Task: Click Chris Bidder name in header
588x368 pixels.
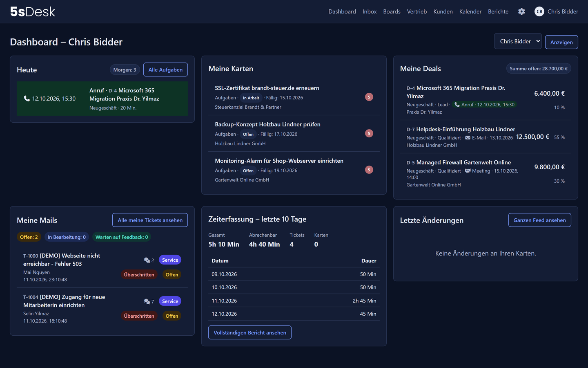Action: pos(563,11)
